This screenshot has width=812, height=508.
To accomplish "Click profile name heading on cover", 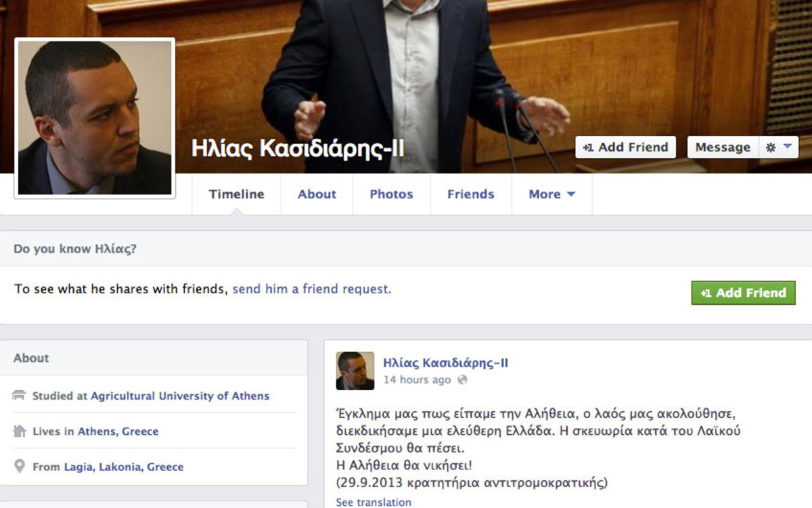I will 298,148.
